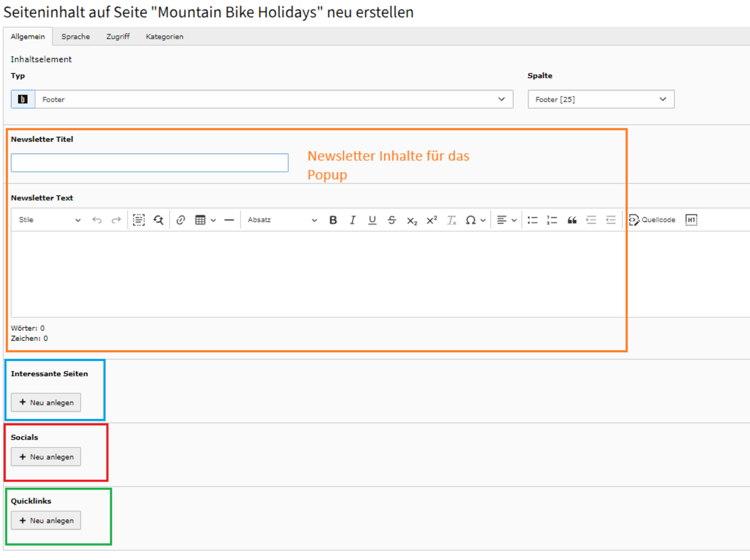Viewport: 750px width, 560px height.
Task: Insert a link in Newsletter Text
Action: click(181, 220)
